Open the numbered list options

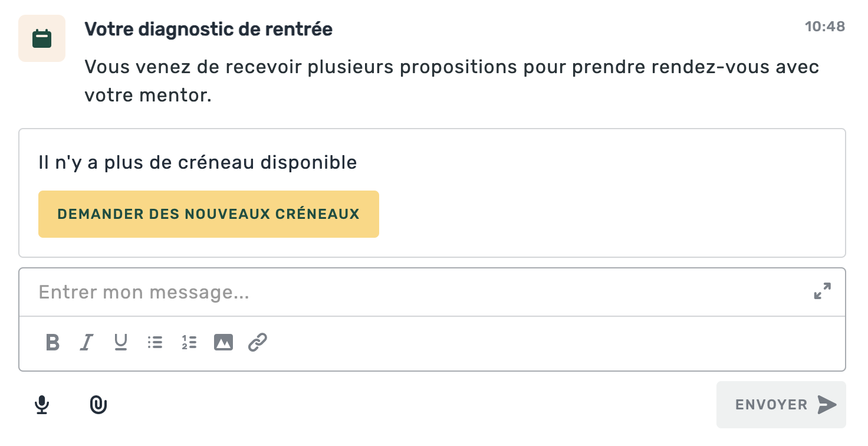(189, 342)
